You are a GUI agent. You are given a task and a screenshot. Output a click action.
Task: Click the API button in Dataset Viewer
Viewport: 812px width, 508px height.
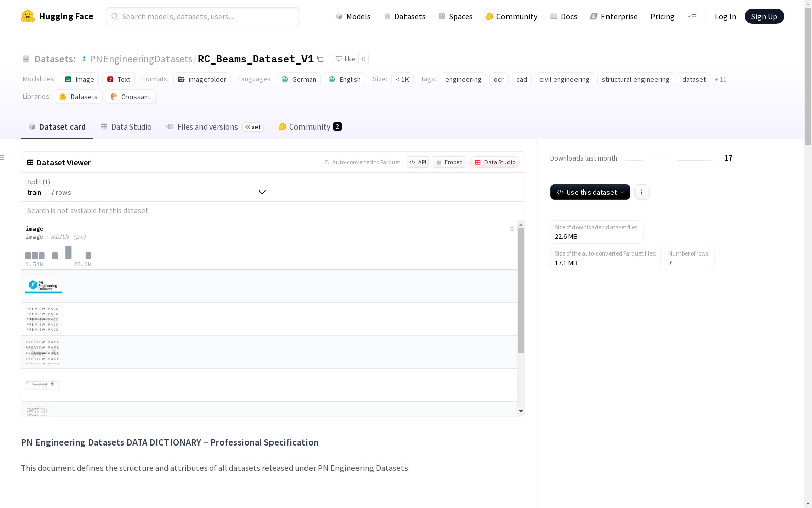pos(418,162)
